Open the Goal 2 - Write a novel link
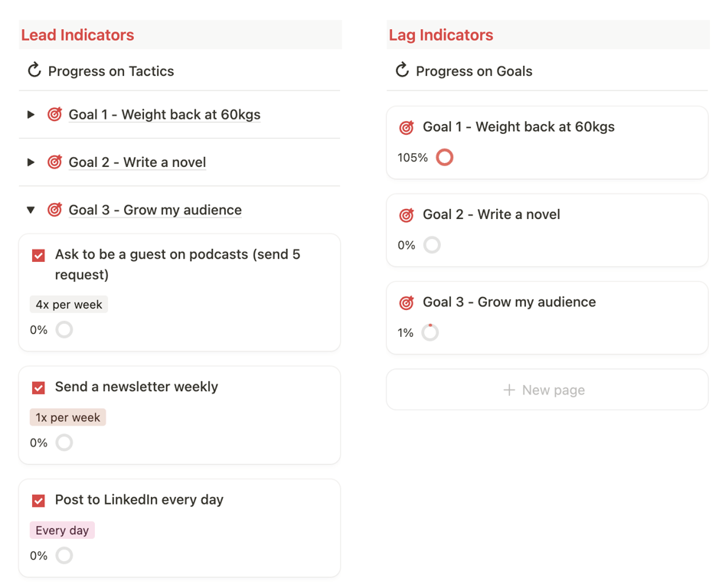The height and width of the screenshot is (588, 722). [x=137, y=162]
